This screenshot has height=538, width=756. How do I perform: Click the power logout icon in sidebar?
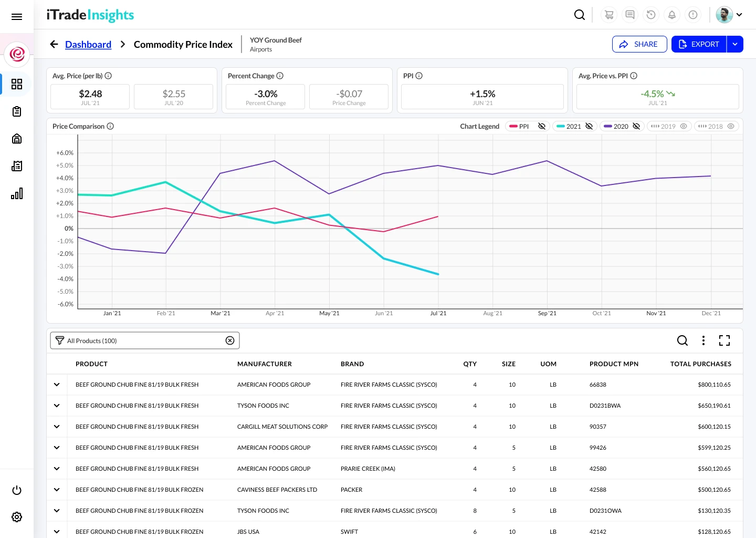[x=17, y=490]
